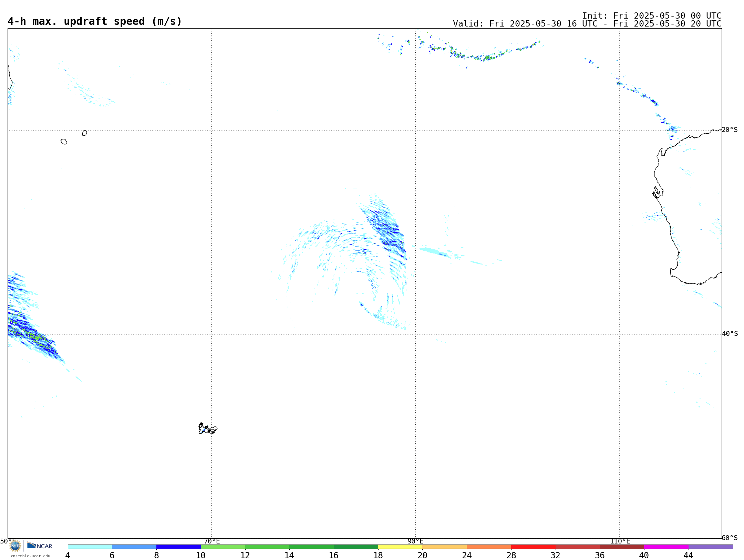Click the plot title '4-h max. updraft speed (m/s)'
The image size is (744, 560).
(x=95, y=21)
